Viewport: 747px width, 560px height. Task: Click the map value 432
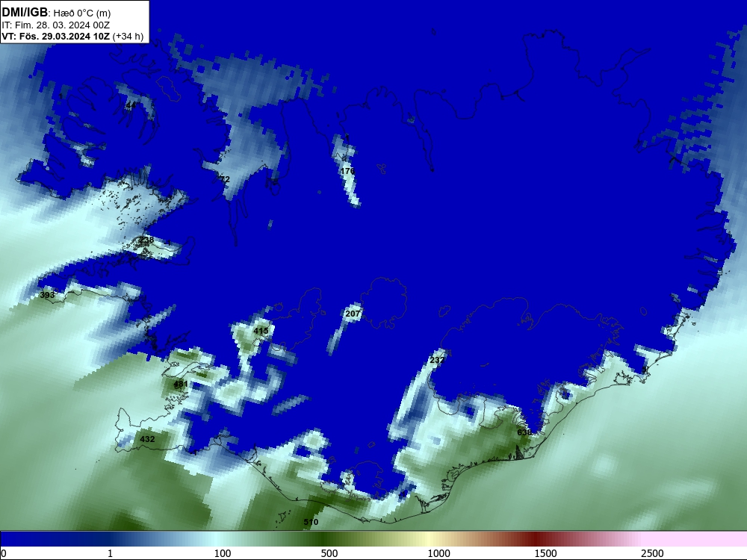coord(147,439)
